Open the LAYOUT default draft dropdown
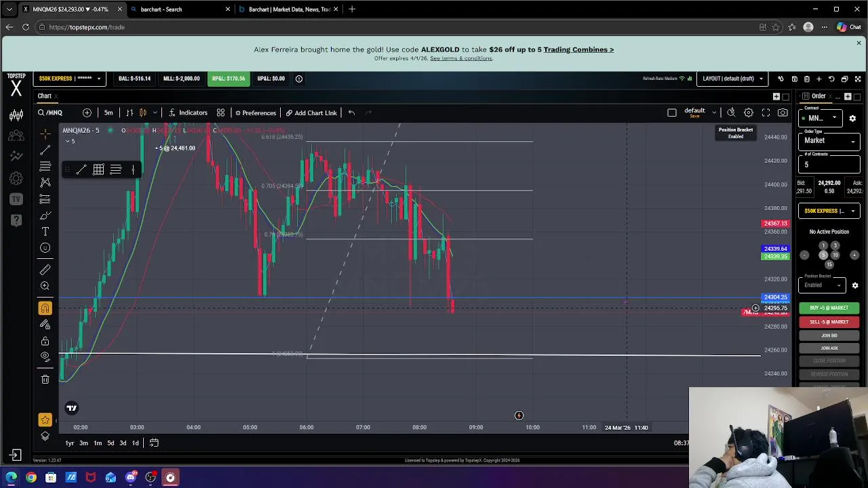Image resolution: width=868 pixels, height=488 pixels. [x=733, y=79]
